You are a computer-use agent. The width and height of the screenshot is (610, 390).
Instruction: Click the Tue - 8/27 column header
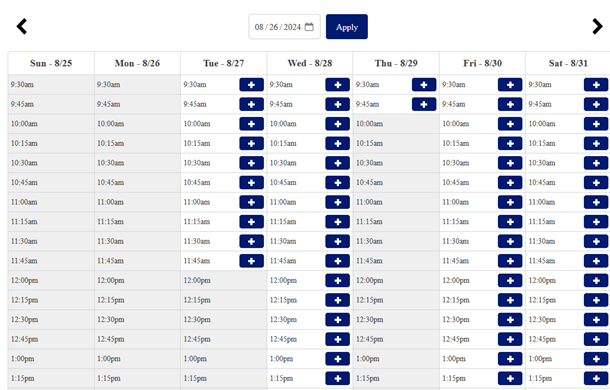tap(224, 63)
